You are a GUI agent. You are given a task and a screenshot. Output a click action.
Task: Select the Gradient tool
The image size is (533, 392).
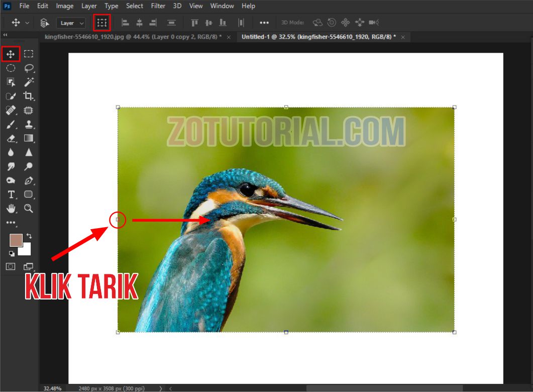[x=29, y=138]
